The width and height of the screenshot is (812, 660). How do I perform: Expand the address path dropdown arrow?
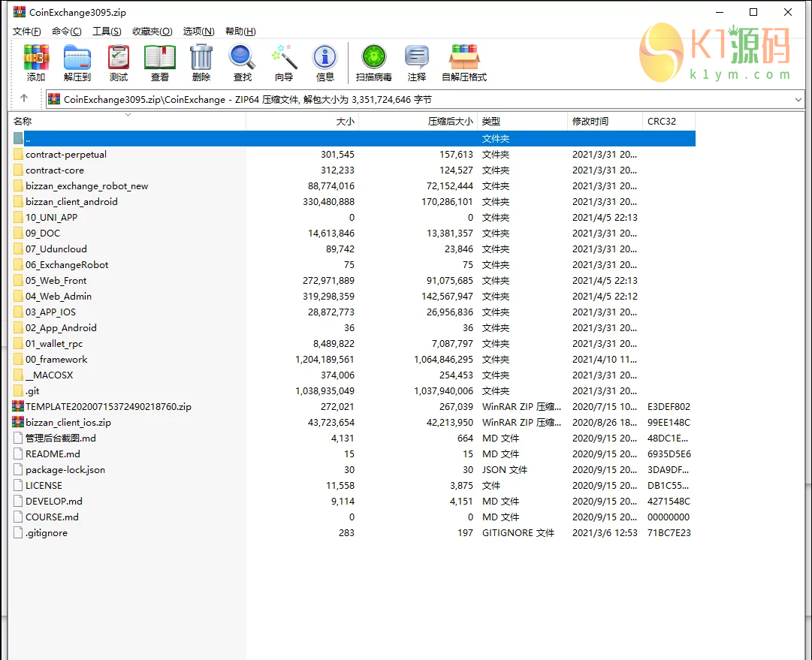(798, 99)
